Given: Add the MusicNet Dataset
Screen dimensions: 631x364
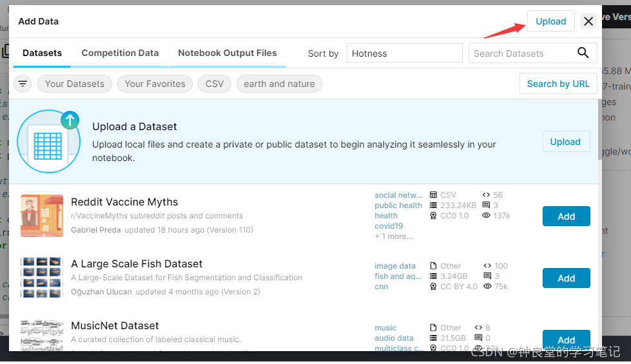Looking at the screenshot, I should pyautogui.click(x=566, y=340).
